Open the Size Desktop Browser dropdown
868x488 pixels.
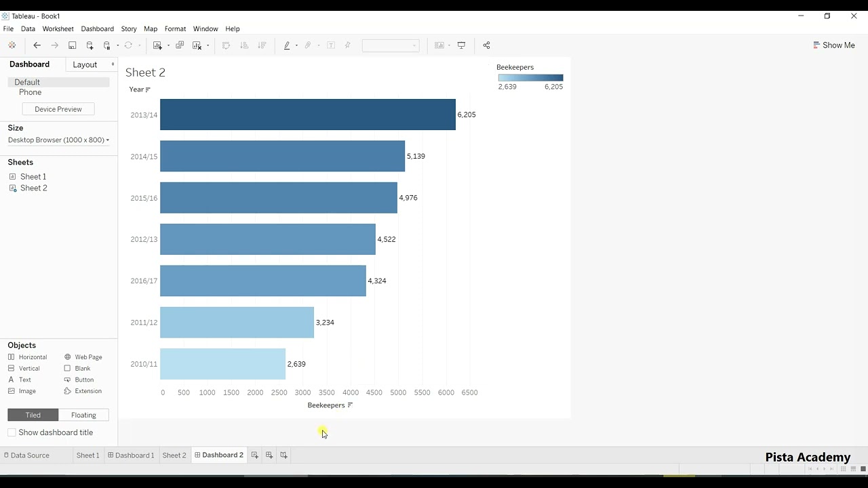[x=58, y=140]
